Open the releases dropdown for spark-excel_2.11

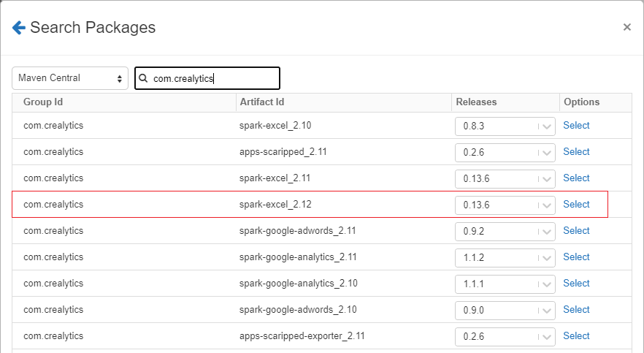[x=505, y=179]
